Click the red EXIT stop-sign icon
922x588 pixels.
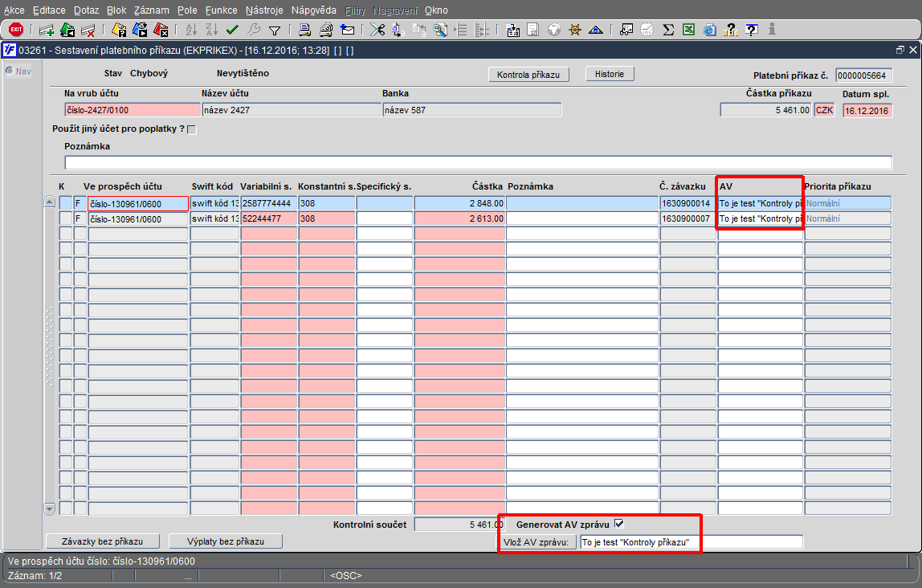pyautogui.click(x=16, y=30)
